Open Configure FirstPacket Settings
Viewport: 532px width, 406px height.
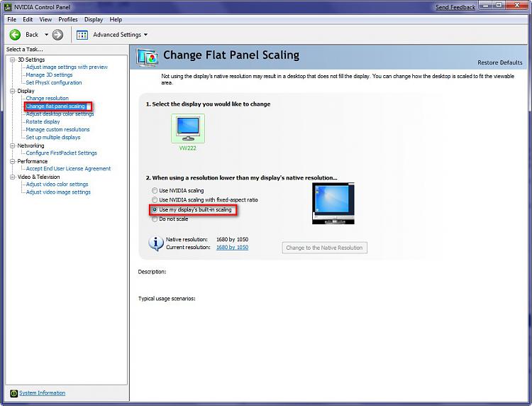(x=62, y=153)
